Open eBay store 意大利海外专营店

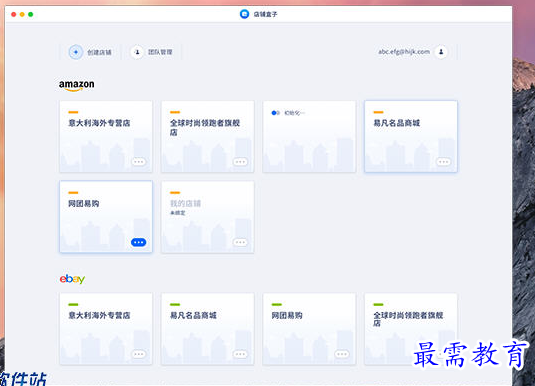click(106, 329)
